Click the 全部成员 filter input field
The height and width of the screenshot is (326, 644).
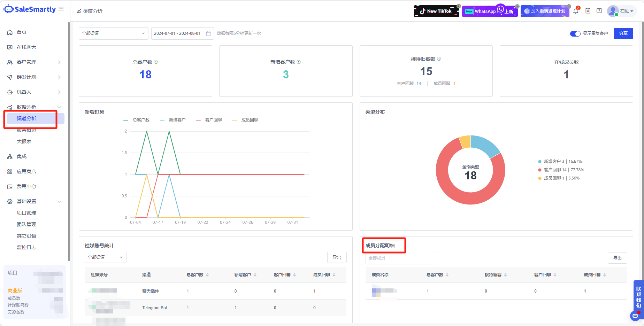pos(400,258)
